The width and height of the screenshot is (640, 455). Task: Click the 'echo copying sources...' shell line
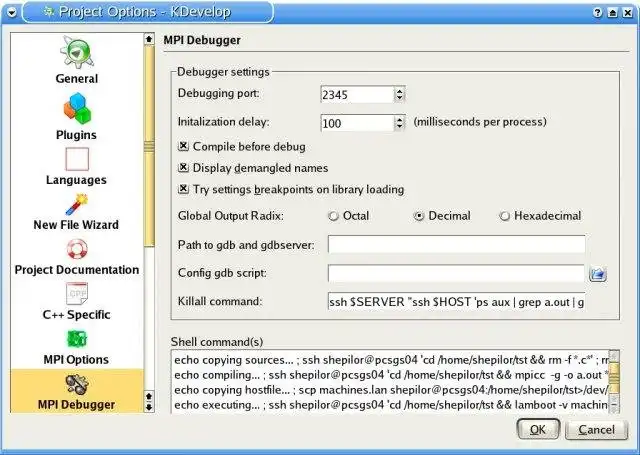(x=391, y=360)
